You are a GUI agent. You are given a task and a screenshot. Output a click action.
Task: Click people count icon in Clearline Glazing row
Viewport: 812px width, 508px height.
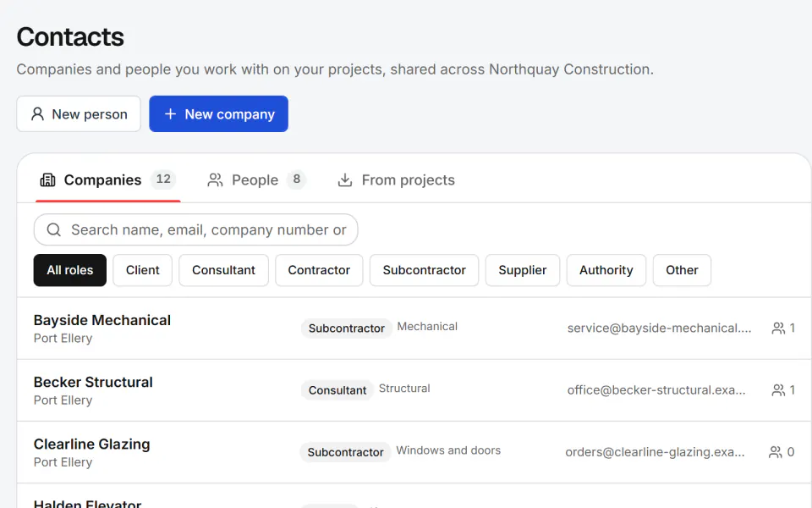[776, 452]
